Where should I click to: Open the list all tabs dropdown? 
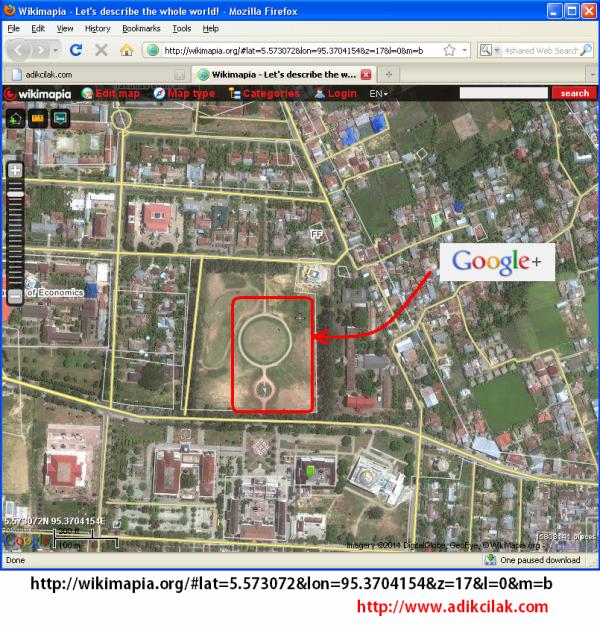point(592,75)
